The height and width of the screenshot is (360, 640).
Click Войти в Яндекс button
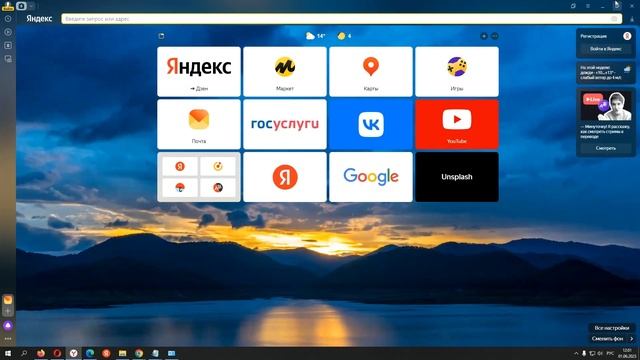tap(606, 49)
